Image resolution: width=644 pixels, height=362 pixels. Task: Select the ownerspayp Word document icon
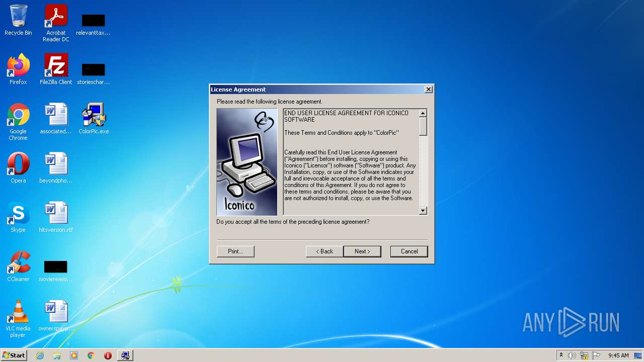(56, 316)
